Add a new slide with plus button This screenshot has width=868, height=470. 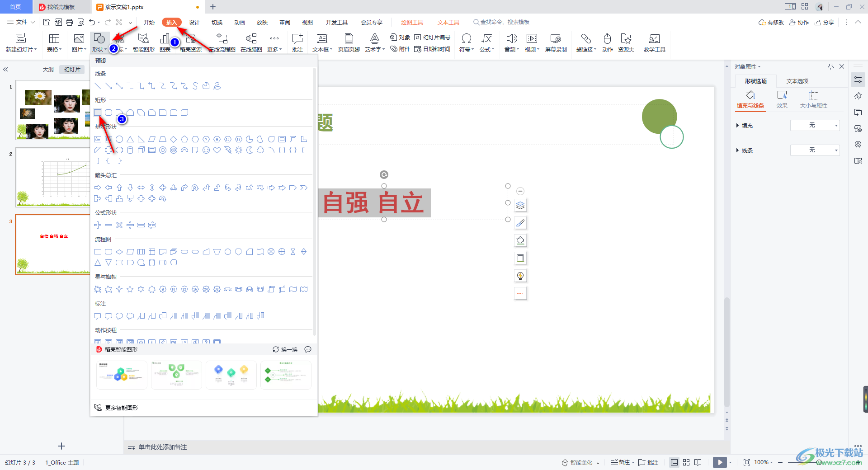(x=61, y=446)
